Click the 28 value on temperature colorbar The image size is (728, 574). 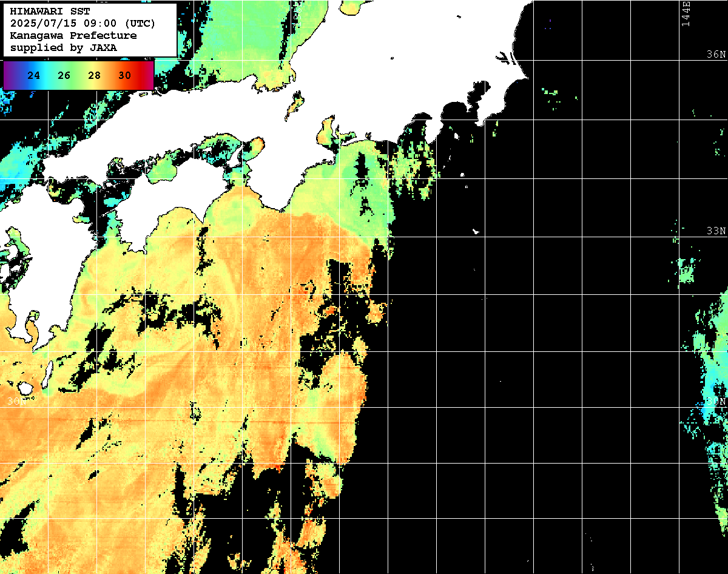pyautogui.click(x=94, y=76)
